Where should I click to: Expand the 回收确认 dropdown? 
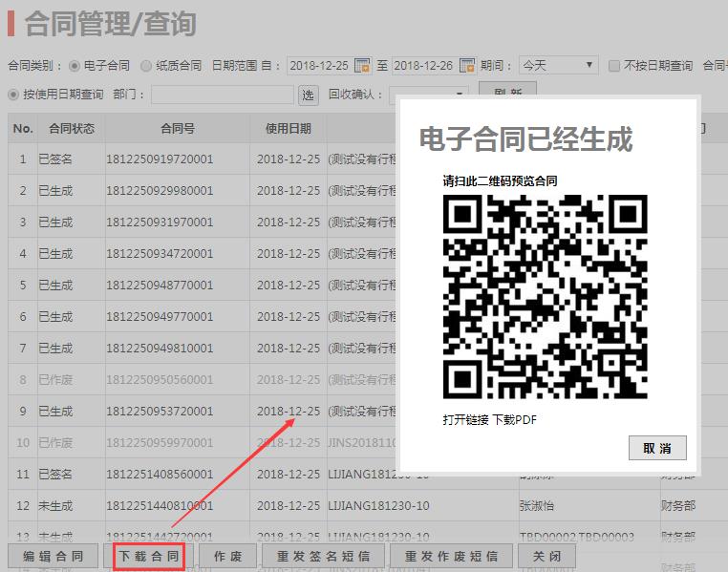[x=428, y=95]
